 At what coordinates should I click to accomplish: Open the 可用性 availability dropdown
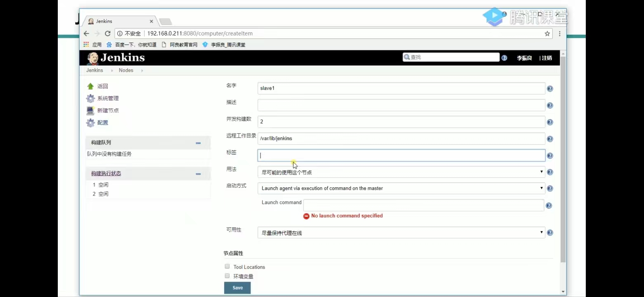[401, 233]
